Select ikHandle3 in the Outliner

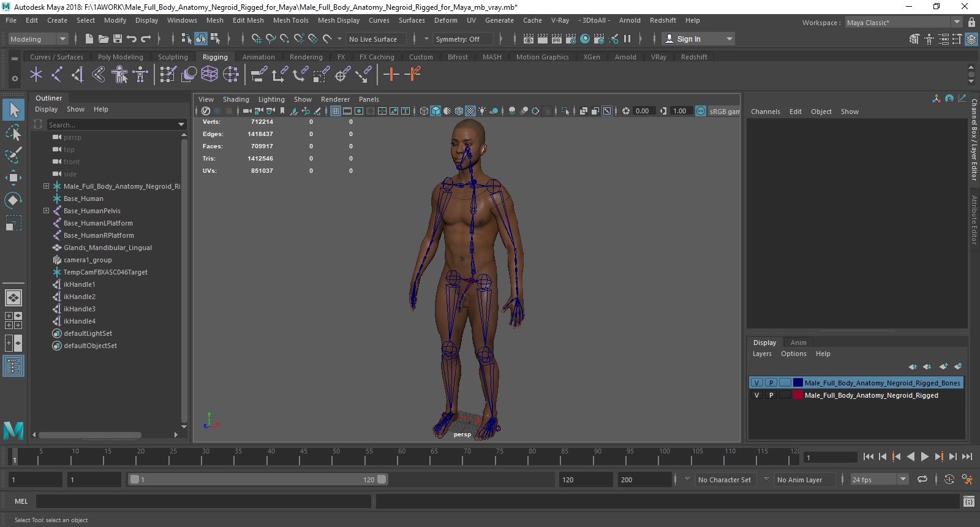point(80,308)
